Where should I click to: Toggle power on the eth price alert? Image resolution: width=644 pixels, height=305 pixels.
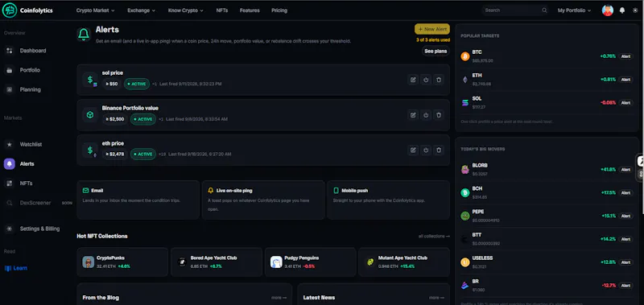point(426,150)
